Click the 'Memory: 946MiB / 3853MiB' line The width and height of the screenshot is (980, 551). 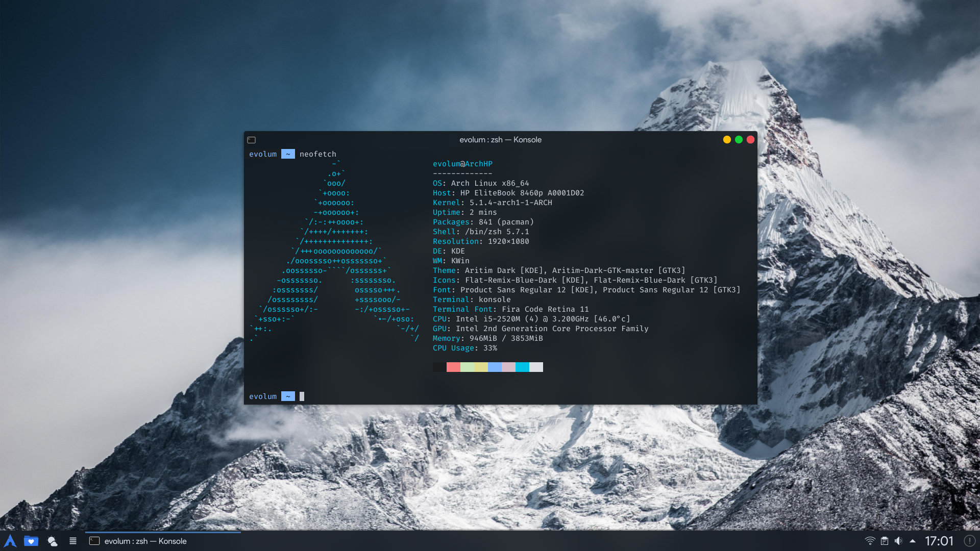[488, 338]
